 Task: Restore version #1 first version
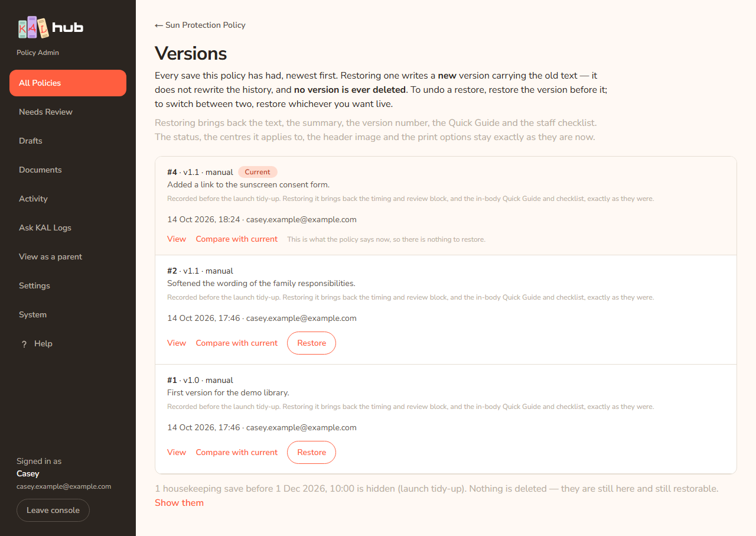(x=311, y=453)
